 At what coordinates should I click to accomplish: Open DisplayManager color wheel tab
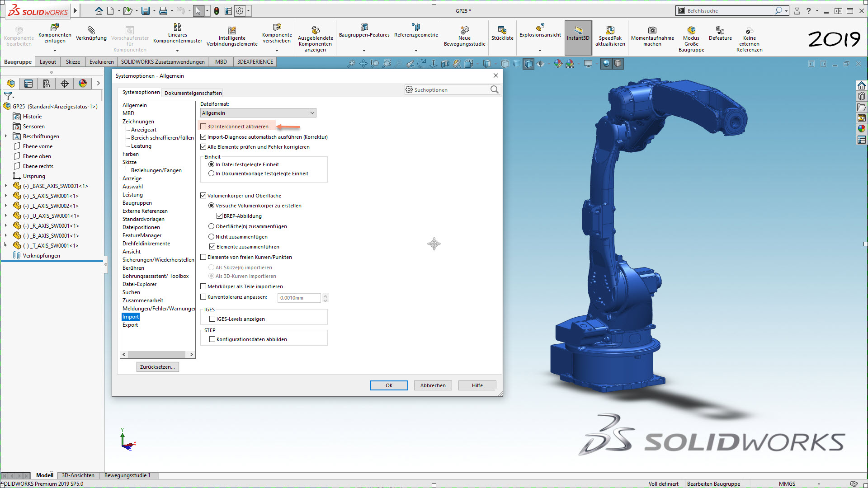(83, 84)
